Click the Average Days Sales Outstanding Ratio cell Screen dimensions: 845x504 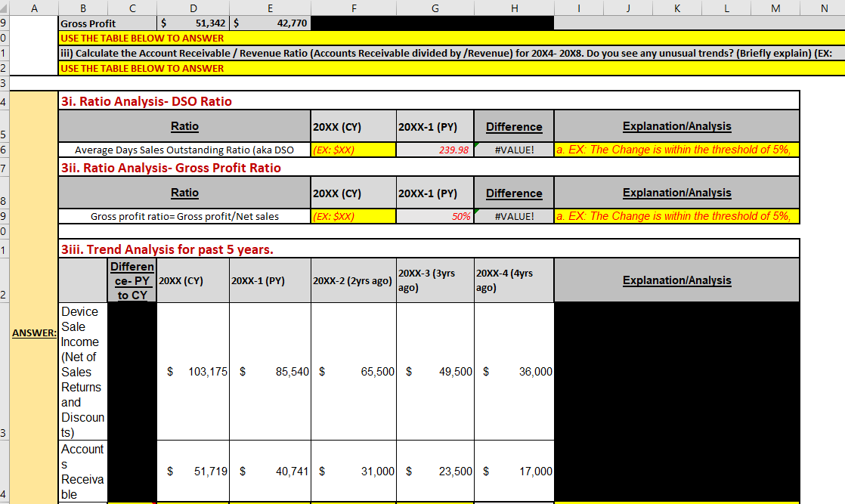pos(184,150)
